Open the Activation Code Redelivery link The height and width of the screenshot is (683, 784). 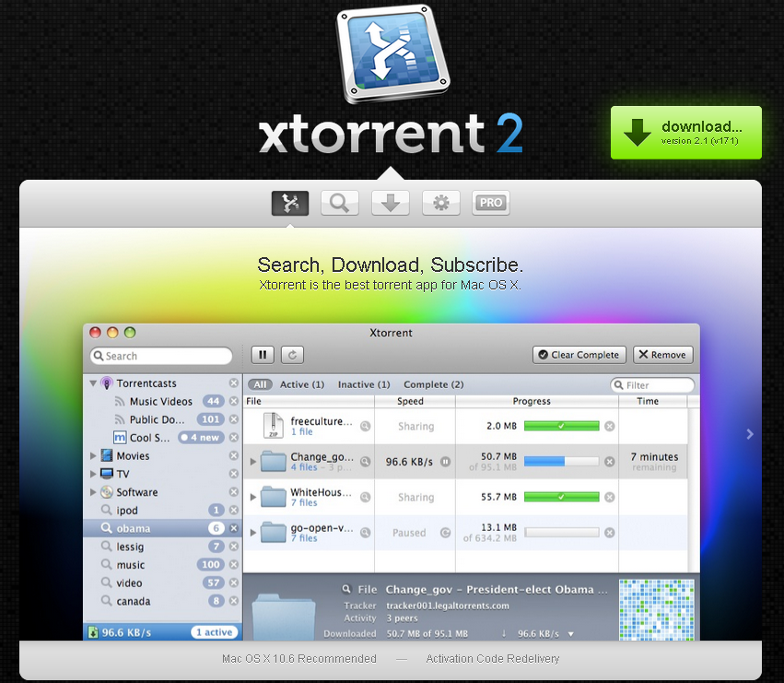(492, 659)
